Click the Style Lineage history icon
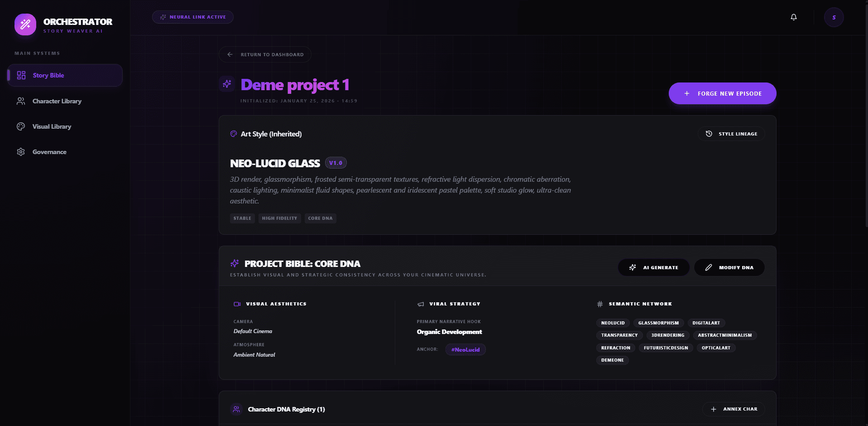 pyautogui.click(x=709, y=134)
